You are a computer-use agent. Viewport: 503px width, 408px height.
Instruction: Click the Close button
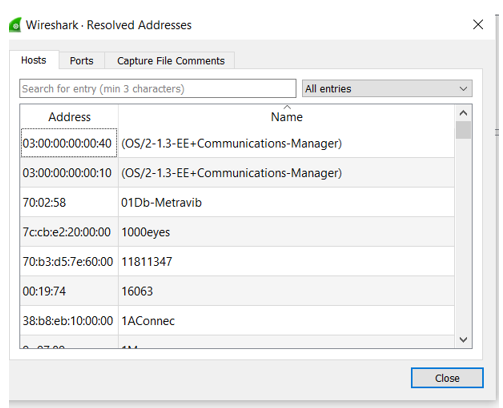(447, 378)
